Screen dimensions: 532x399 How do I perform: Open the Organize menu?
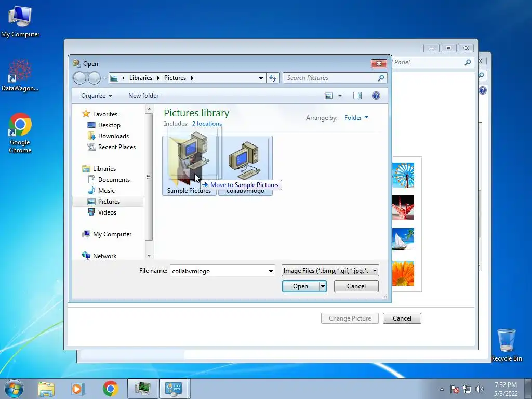pyautogui.click(x=96, y=96)
